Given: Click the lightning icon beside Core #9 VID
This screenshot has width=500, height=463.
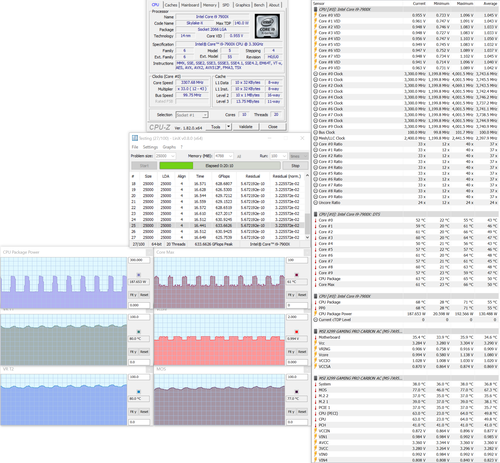Looking at the screenshot, I should [315, 68].
